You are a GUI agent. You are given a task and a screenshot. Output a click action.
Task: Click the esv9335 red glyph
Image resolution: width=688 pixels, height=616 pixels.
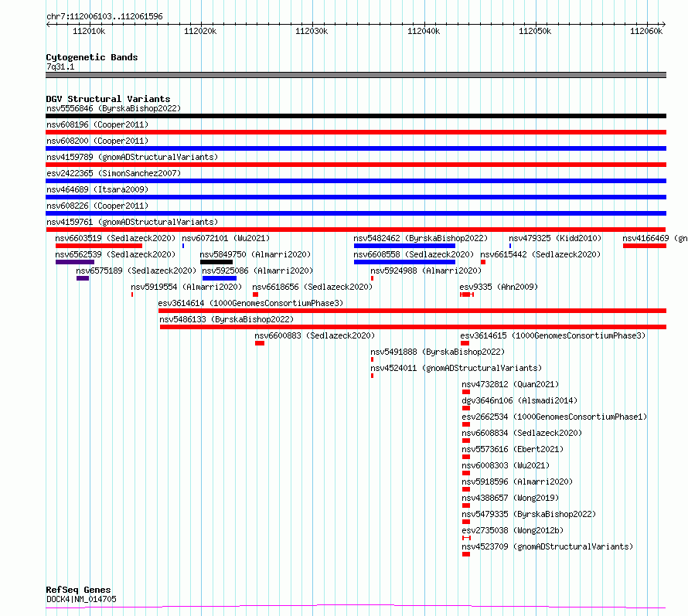(467, 294)
